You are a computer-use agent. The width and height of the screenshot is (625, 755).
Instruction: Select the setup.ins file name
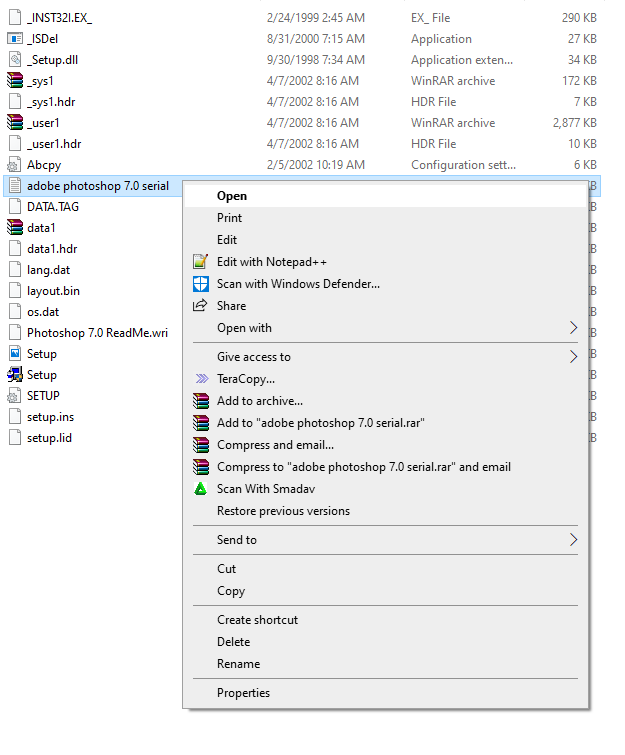(51, 417)
